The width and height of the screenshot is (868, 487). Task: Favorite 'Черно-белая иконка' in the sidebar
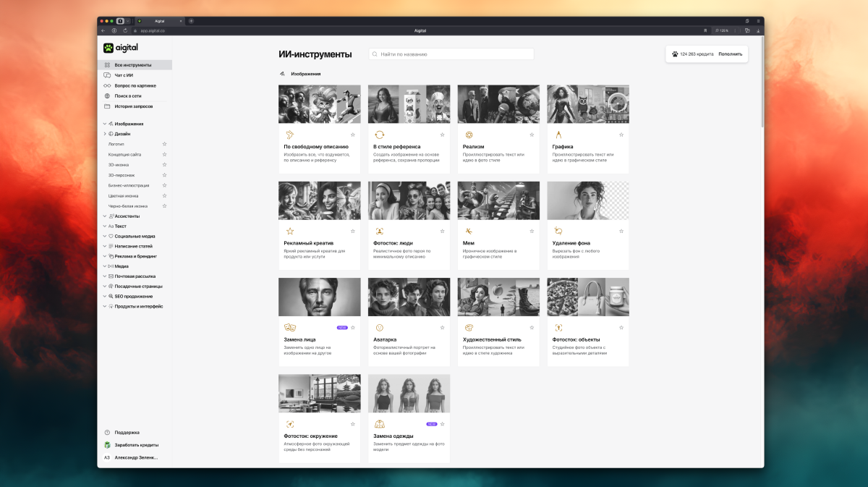(x=164, y=206)
